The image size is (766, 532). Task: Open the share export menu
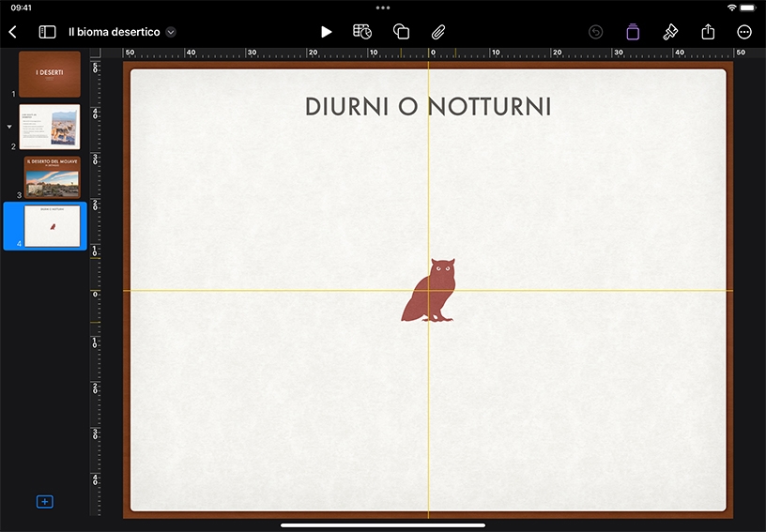(708, 32)
